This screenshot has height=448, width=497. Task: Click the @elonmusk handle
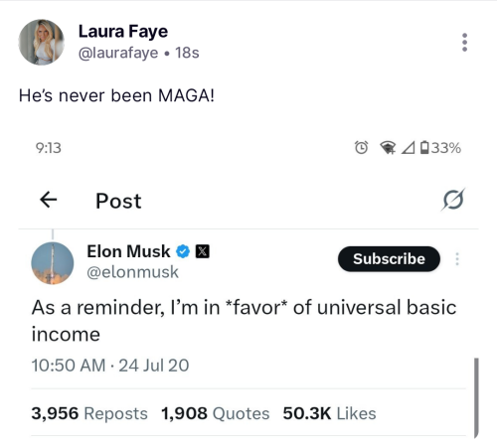[x=132, y=272]
